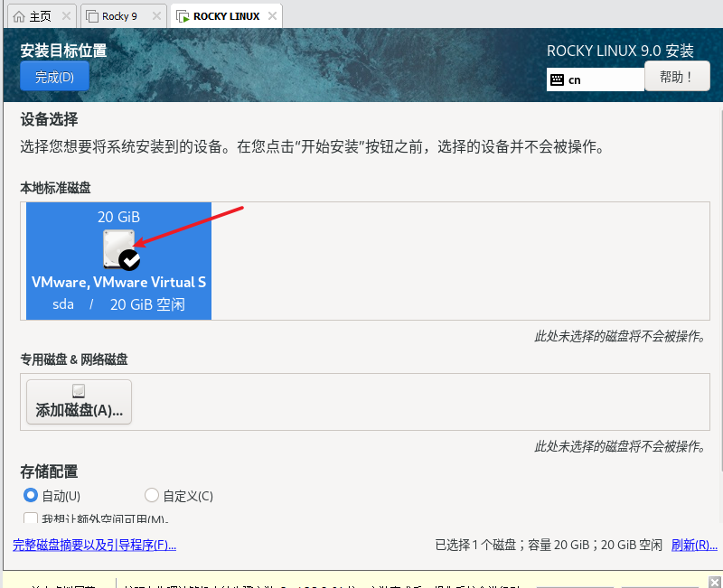Dismiss the bottom notification bar with X

point(715,582)
